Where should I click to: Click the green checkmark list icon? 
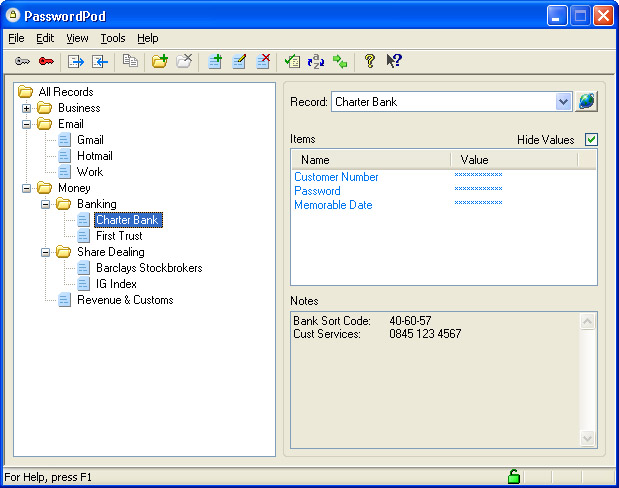coord(292,61)
